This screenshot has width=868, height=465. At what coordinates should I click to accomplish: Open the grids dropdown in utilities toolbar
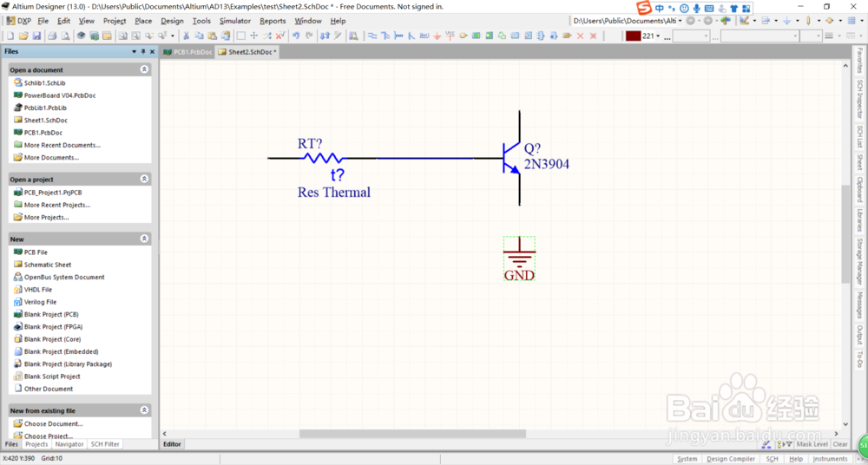pos(863,21)
